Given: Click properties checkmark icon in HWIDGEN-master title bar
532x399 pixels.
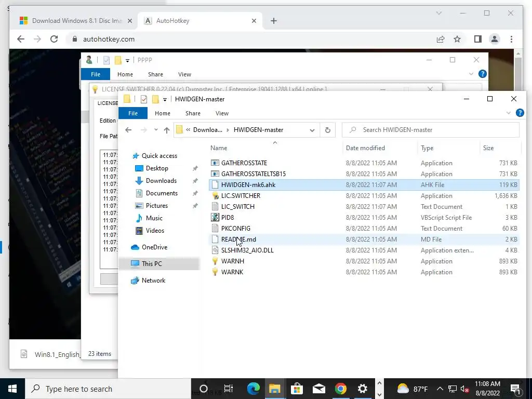Looking at the screenshot, I should [144, 99].
